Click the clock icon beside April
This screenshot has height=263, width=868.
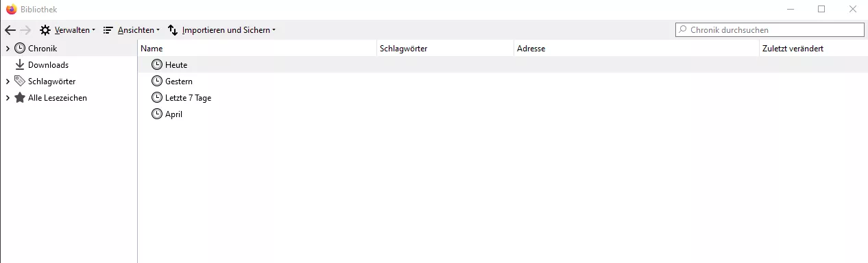pos(157,114)
